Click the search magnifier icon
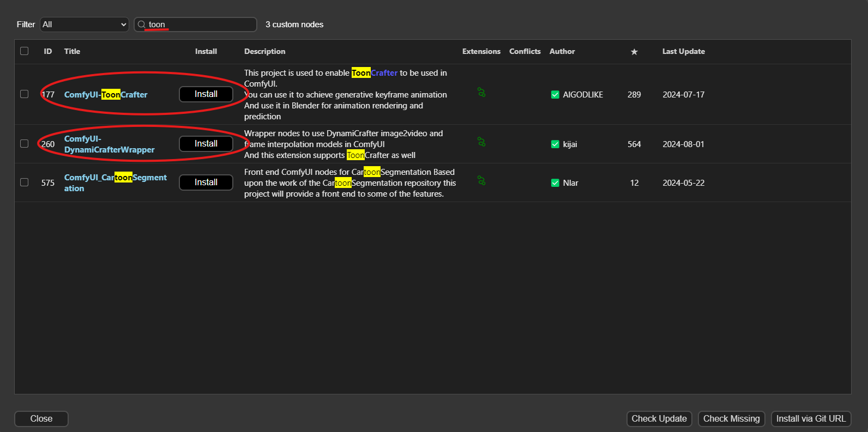 pyautogui.click(x=142, y=25)
